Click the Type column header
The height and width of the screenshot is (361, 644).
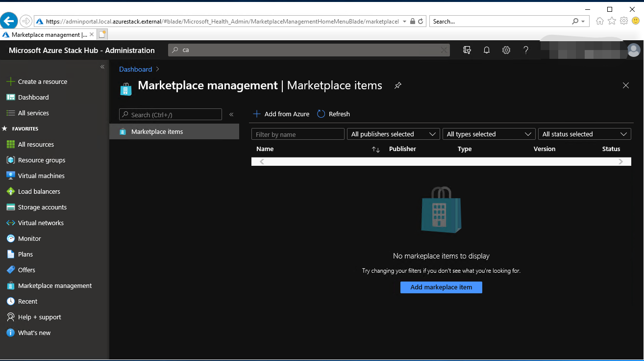click(465, 149)
